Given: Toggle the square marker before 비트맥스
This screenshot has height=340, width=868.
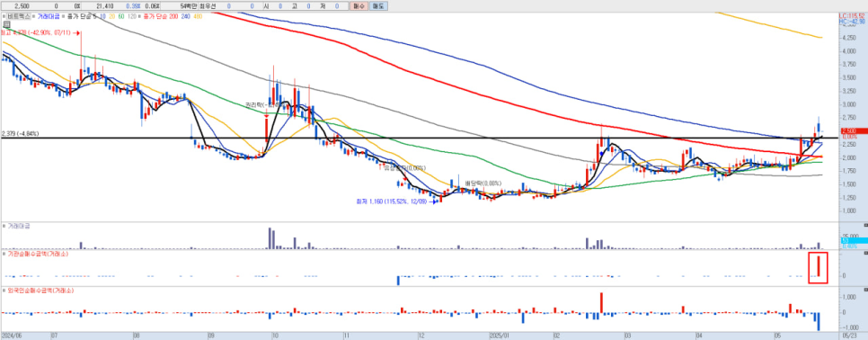Looking at the screenshot, I should click(x=4, y=17).
